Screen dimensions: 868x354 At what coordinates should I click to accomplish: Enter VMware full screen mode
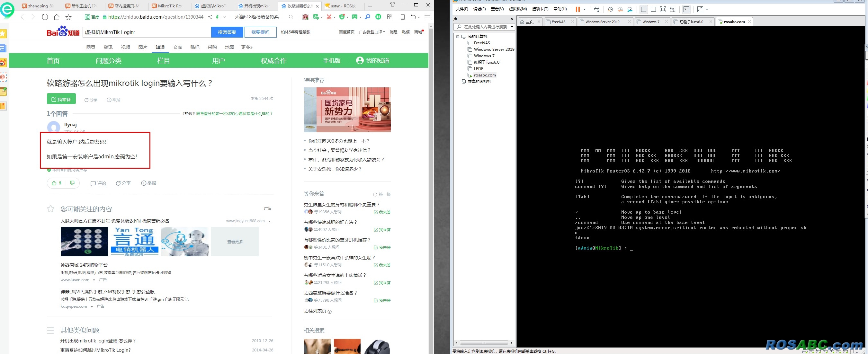pos(663,9)
